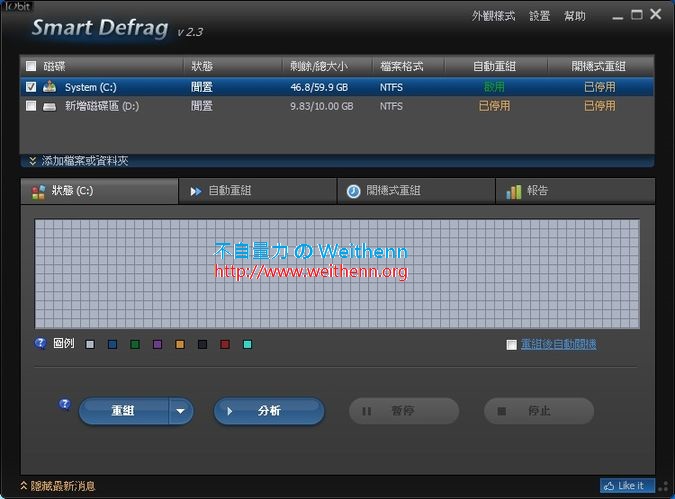Maximize the Smart Defrag window
The height and width of the screenshot is (499, 675).
(637, 15)
